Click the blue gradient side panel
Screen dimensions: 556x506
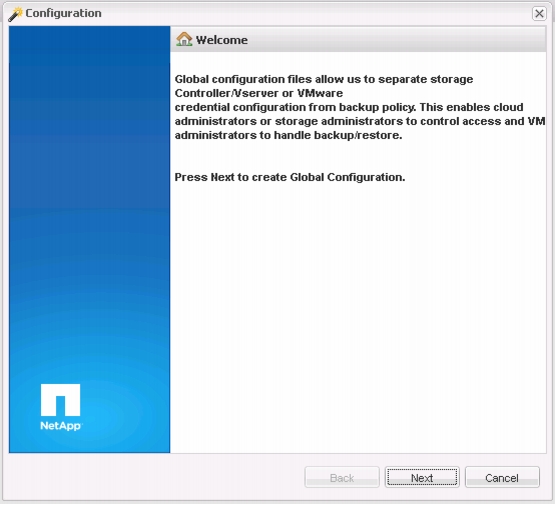click(89, 239)
